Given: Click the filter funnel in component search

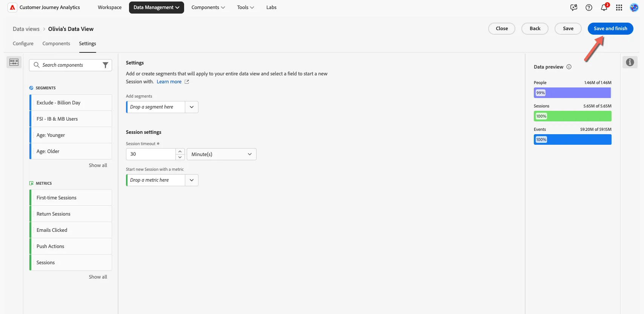Looking at the screenshot, I should tap(106, 65).
